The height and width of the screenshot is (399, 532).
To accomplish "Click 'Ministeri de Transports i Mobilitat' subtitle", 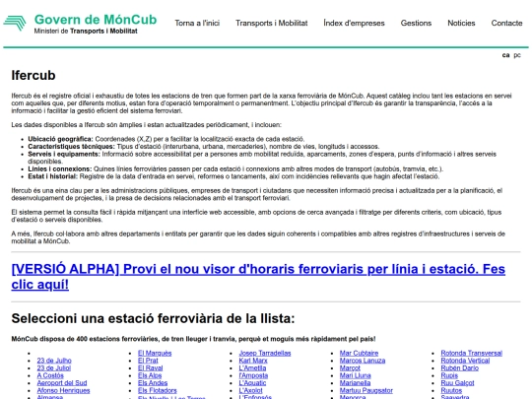I will pyautogui.click(x=86, y=31).
